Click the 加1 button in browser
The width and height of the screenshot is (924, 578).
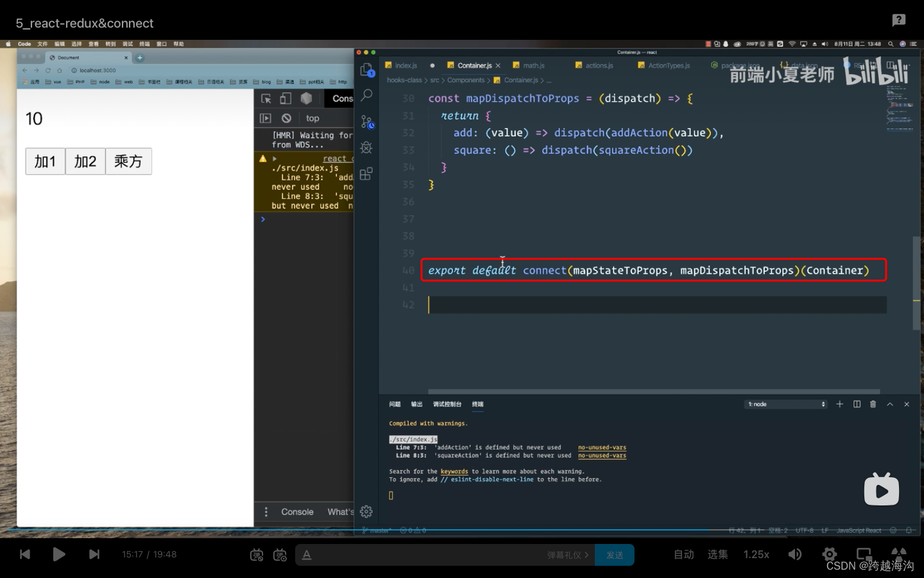click(45, 161)
